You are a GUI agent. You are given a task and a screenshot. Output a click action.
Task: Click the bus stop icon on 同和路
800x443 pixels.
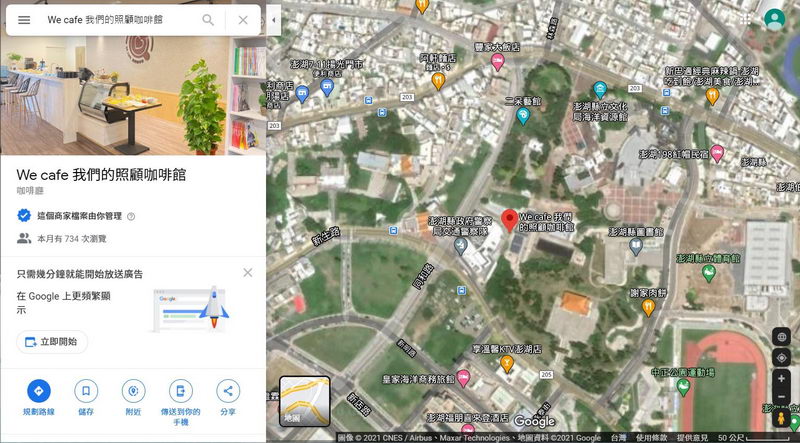point(462,290)
